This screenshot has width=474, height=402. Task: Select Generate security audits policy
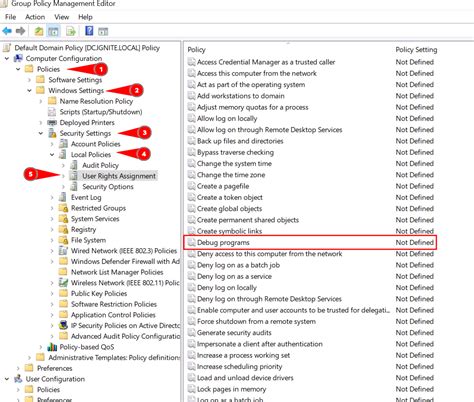(x=234, y=332)
